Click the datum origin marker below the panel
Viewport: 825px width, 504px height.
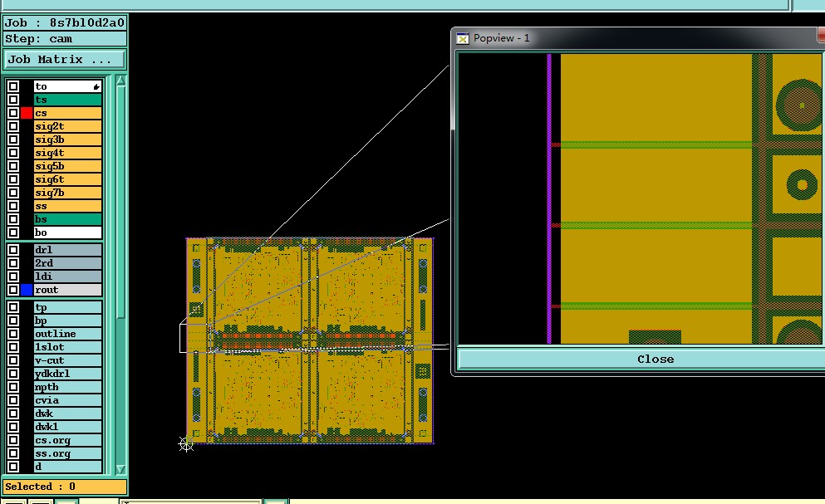pos(186,444)
